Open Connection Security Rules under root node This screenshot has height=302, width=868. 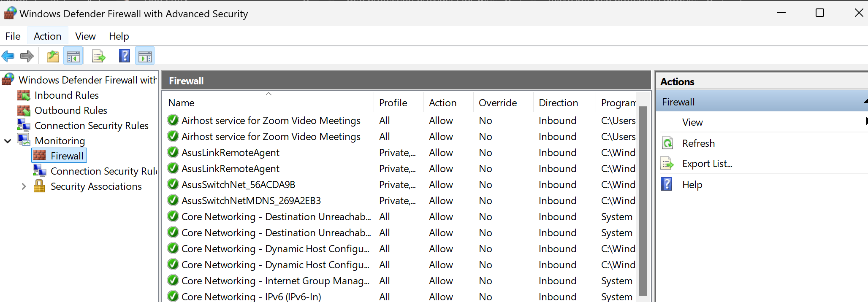(x=91, y=126)
